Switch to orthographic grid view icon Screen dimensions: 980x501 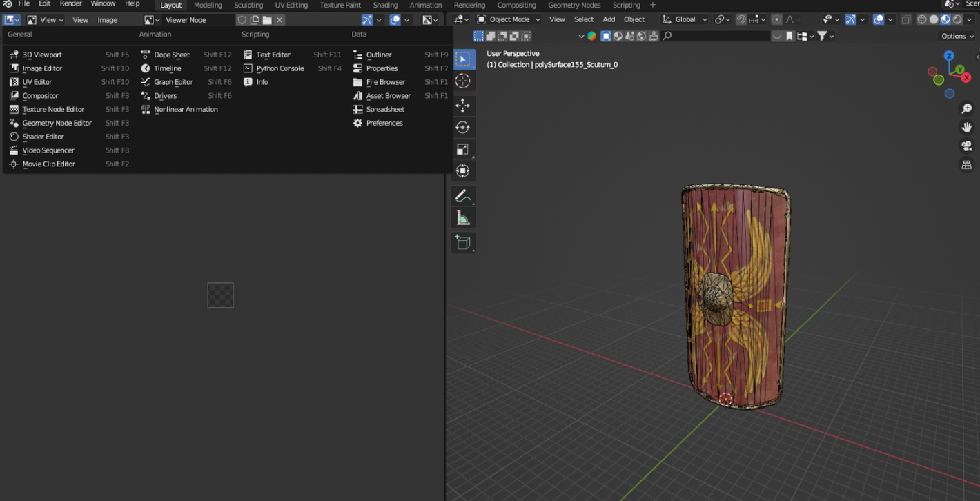pos(967,165)
